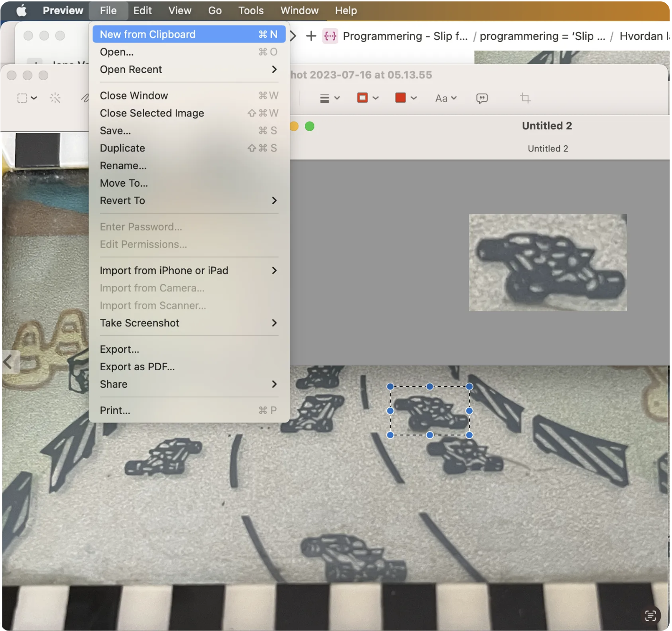This screenshot has height=631, width=672.
Task: Activate the Instant Alpha magic wand tool
Action: 55,98
